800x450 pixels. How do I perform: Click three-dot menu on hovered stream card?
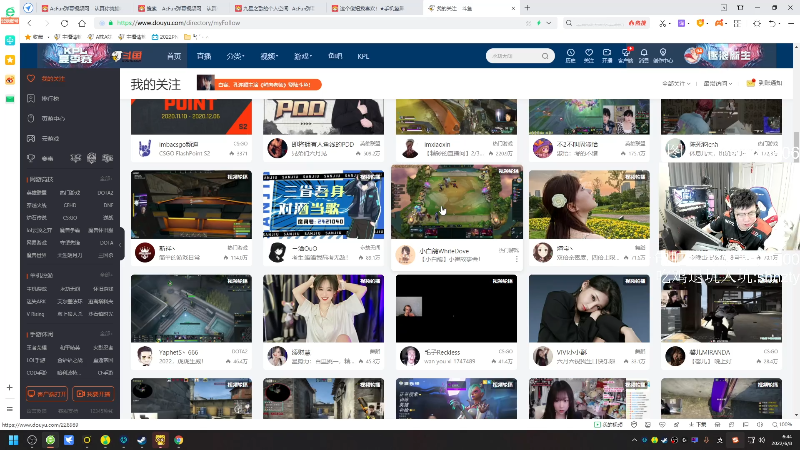coord(516,259)
